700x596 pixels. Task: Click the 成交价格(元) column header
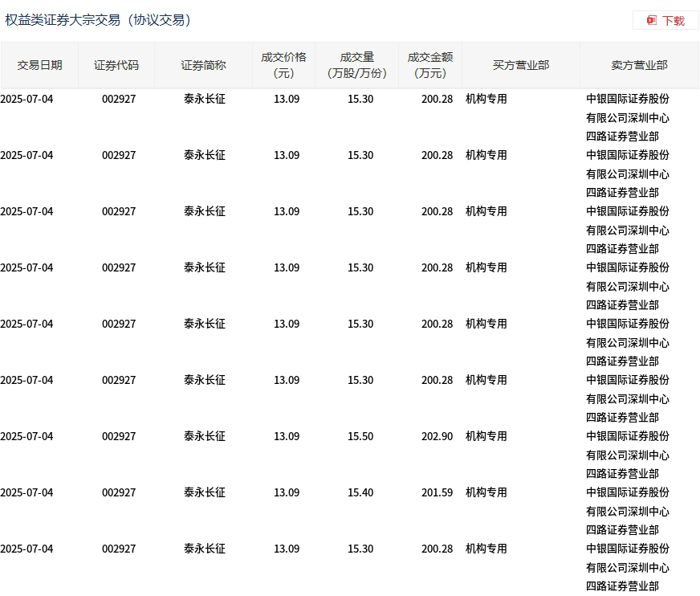pos(283,65)
